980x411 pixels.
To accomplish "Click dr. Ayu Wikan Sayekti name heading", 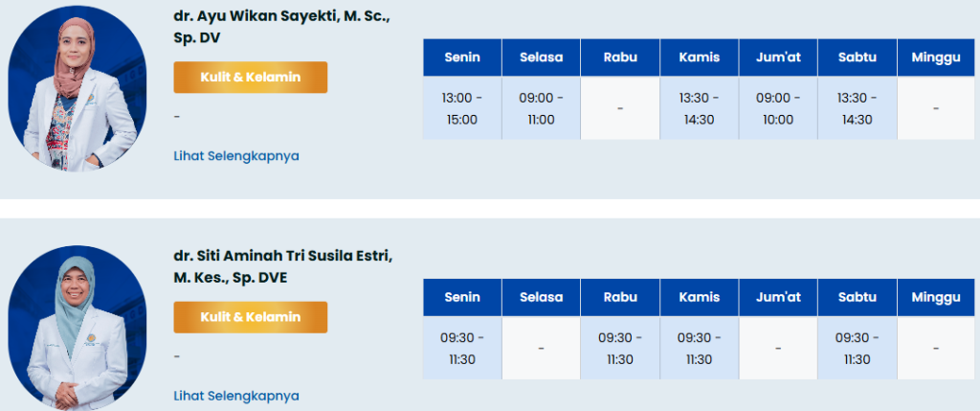I will [283, 27].
